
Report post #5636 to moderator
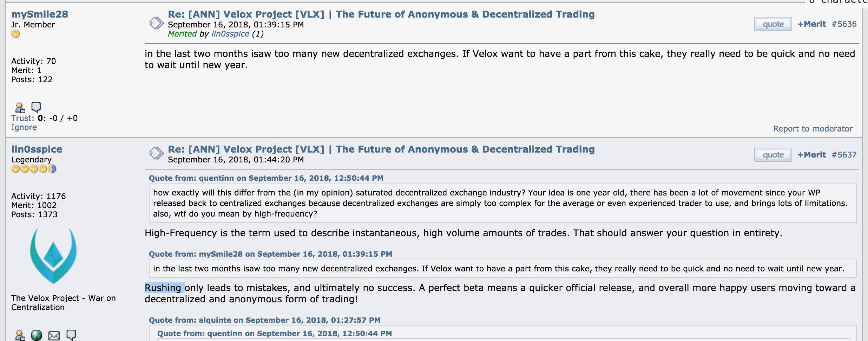click(813, 129)
